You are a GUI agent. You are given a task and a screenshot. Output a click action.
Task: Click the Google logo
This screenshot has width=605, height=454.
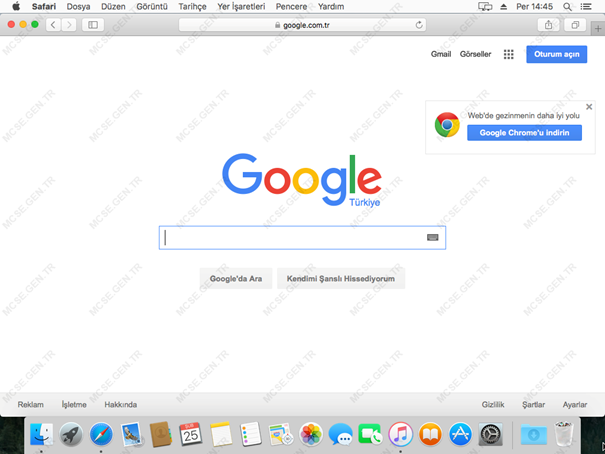coord(302,180)
